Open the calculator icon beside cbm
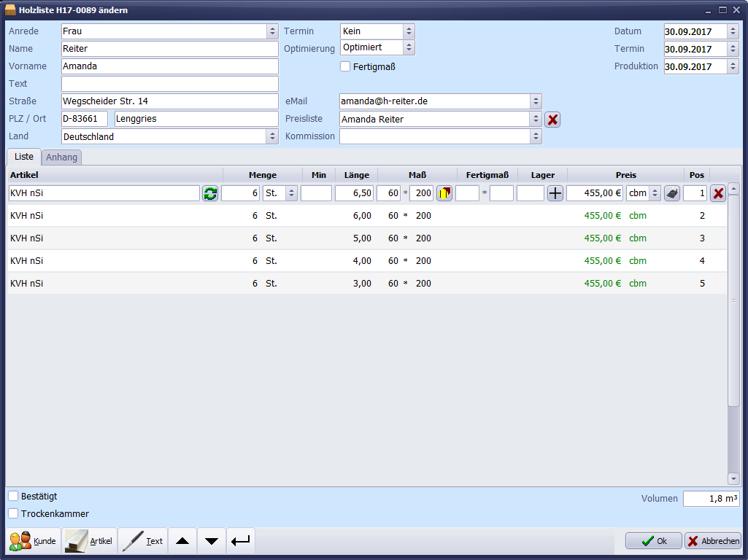Screen dimensions: 748x560 click(x=671, y=193)
